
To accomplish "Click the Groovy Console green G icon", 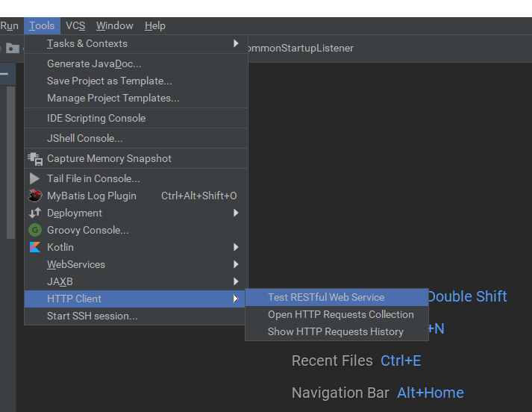I will point(35,230).
